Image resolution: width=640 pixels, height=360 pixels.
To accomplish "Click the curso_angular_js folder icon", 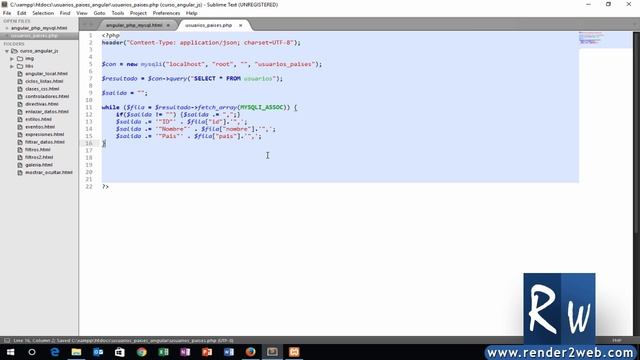I will click(14, 51).
